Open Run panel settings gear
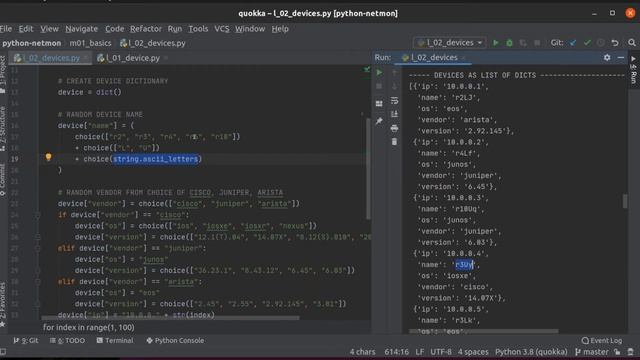Screen dimensions: 640x360 [607, 58]
